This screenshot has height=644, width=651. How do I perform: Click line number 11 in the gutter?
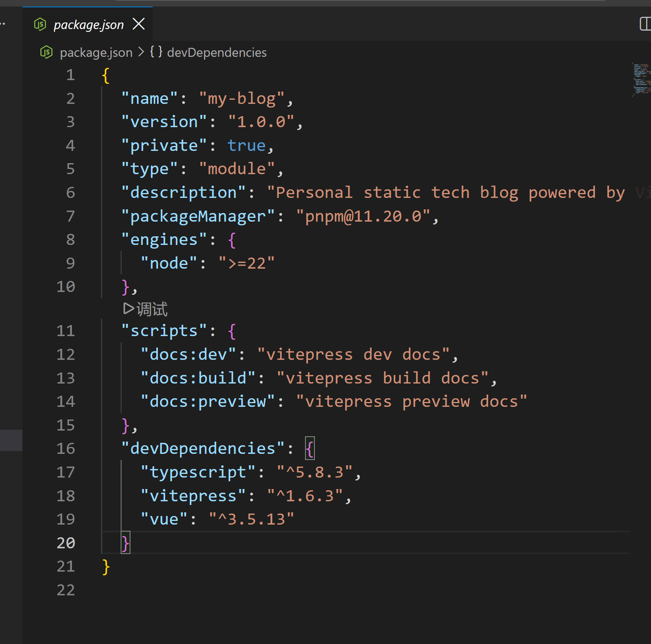click(x=66, y=331)
